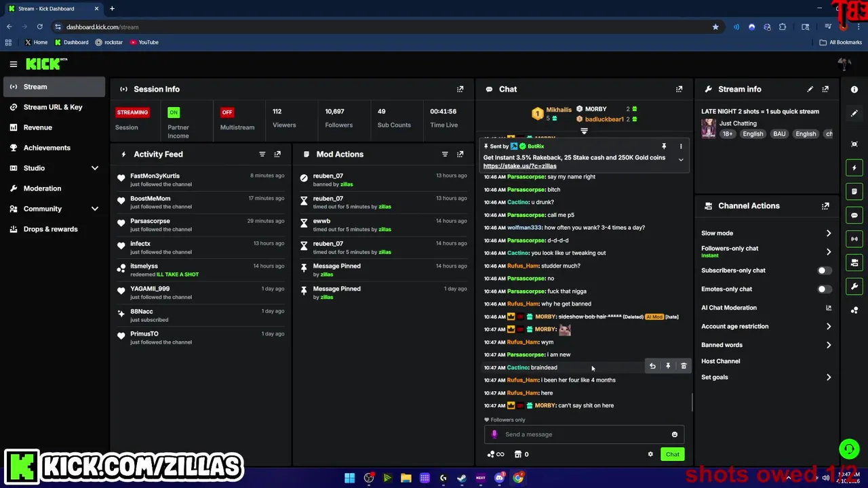Screen dimensions: 868x488
Task: Toggle Partner Income ON badge
Action: pos(174,113)
